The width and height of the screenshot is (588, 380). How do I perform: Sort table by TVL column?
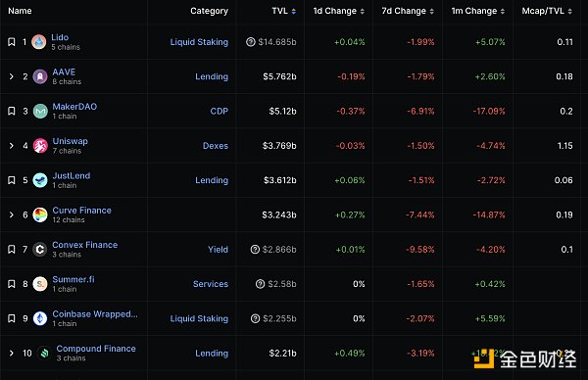[284, 11]
